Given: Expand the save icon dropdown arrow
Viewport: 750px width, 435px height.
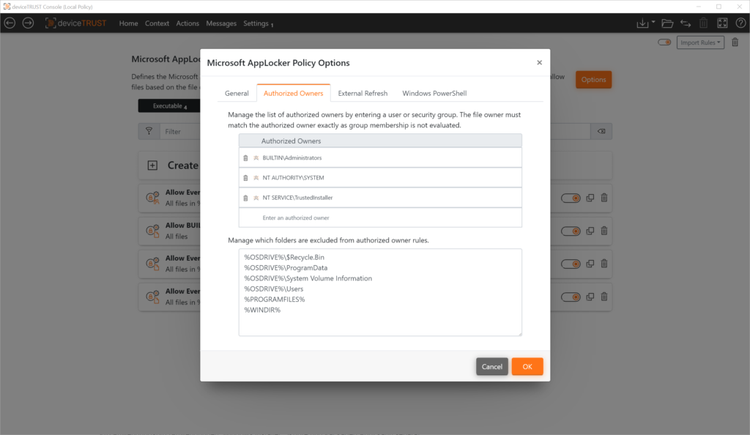Looking at the screenshot, I should 653,22.
